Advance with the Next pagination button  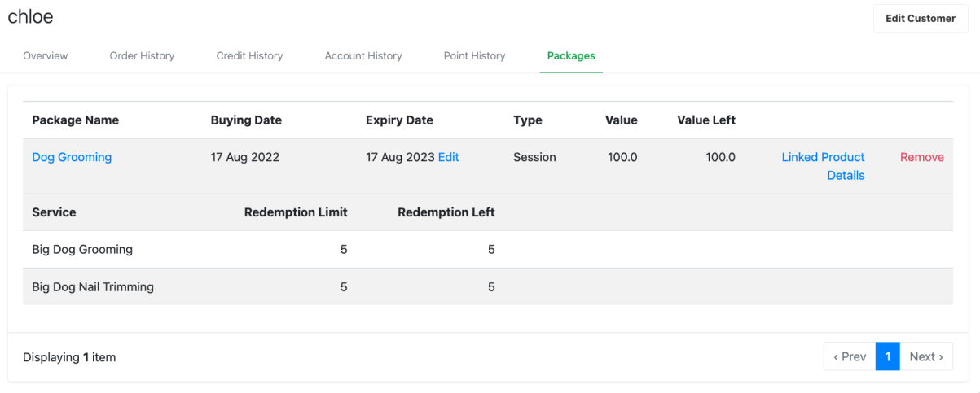pos(926,356)
